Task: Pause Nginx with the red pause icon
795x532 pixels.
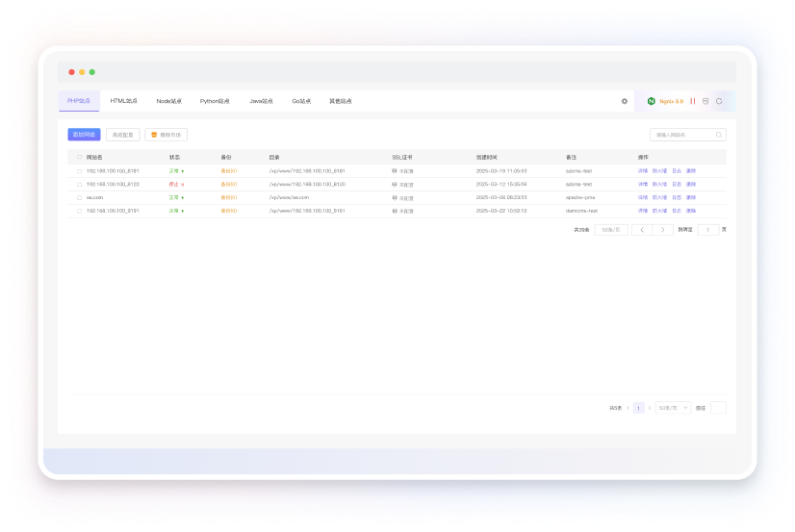Action: click(x=692, y=101)
